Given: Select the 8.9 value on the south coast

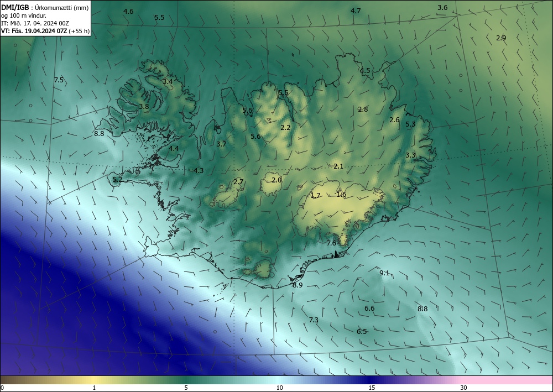Looking at the screenshot, I should click(x=298, y=285).
